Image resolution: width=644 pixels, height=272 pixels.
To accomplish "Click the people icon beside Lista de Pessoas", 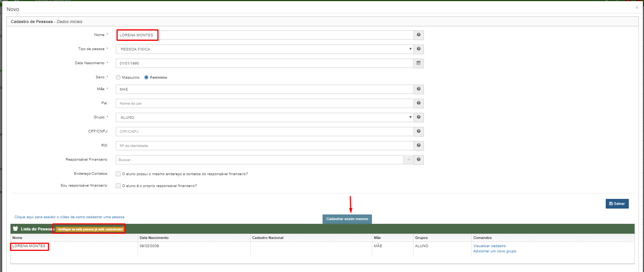I will (x=15, y=229).
